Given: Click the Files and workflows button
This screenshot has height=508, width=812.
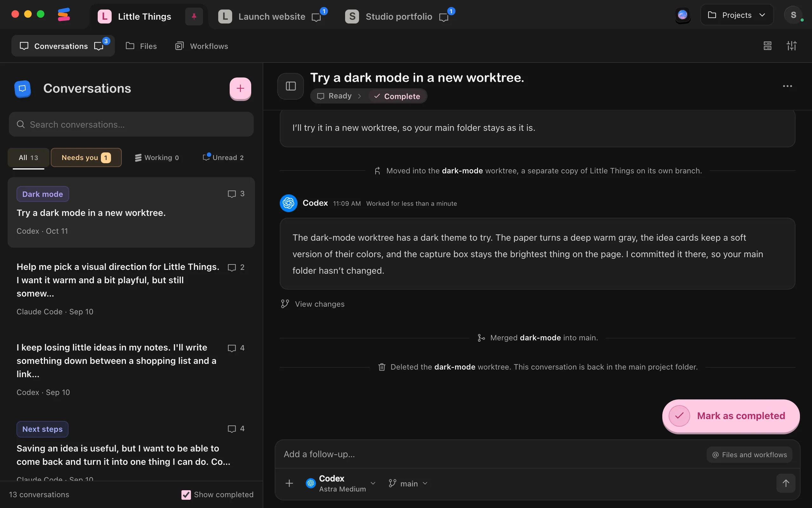Looking at the screenshot, I should 750,455.
